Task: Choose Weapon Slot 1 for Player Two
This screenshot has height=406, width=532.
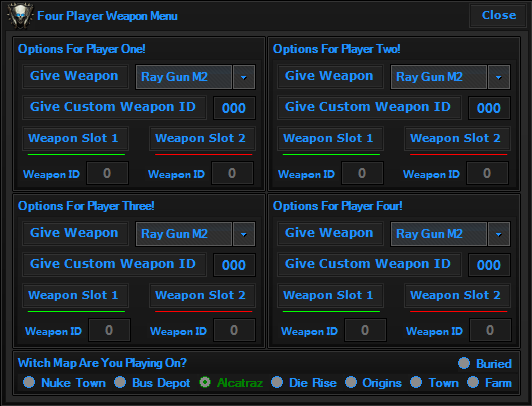Action: [330, 139]
